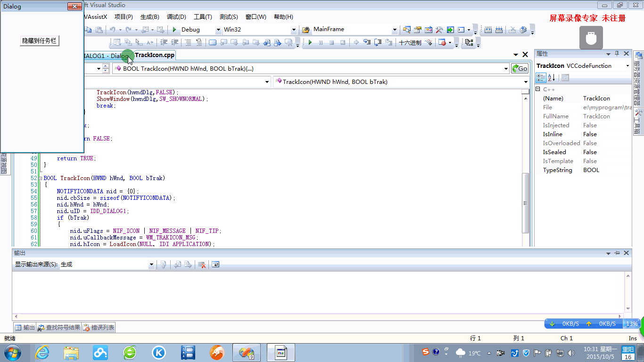
Task: Collapse the C++ category in Properties
Action: click(x=538, y=89)
